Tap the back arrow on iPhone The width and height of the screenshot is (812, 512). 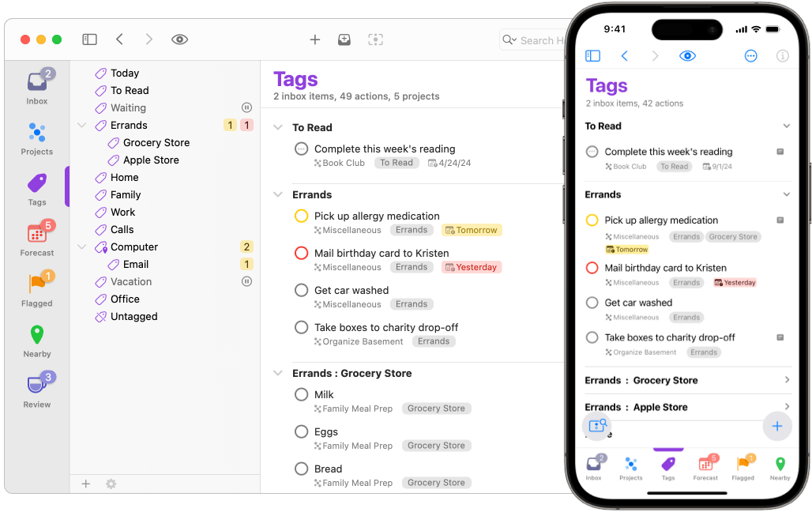tap(625, 56)
